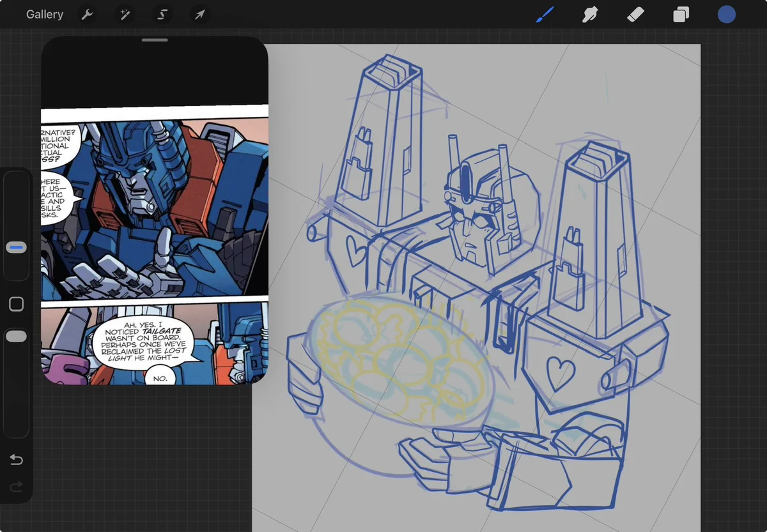Image resolution: width=767 pixels, height=532 pixels.
Task: Return to the Gallery
Action: (x=45, y=14)
